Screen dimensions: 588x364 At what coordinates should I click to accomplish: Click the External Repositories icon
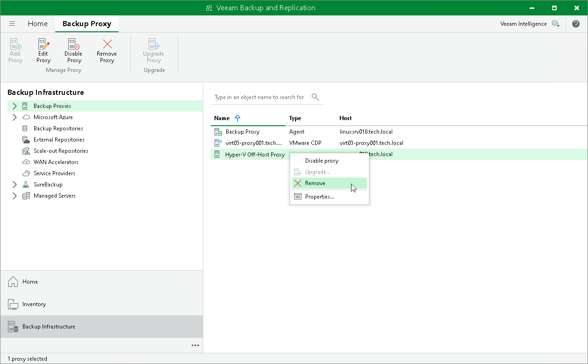(x=26, y=140)
